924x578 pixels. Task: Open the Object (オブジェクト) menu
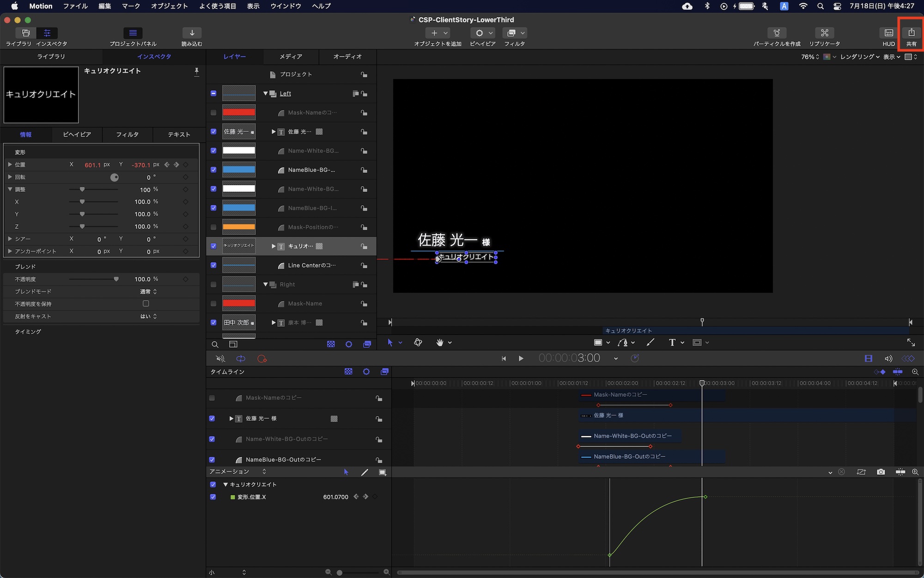click(169, 6)
